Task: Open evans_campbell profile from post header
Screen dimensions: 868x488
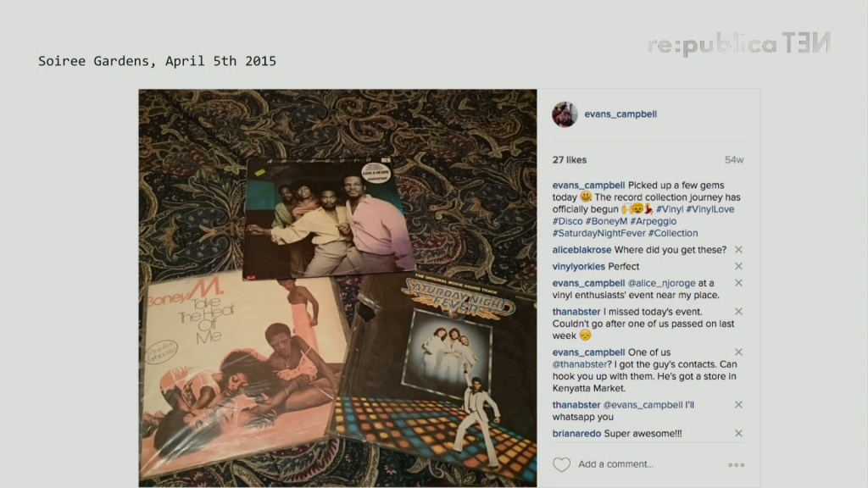Action: pos(620,114)
